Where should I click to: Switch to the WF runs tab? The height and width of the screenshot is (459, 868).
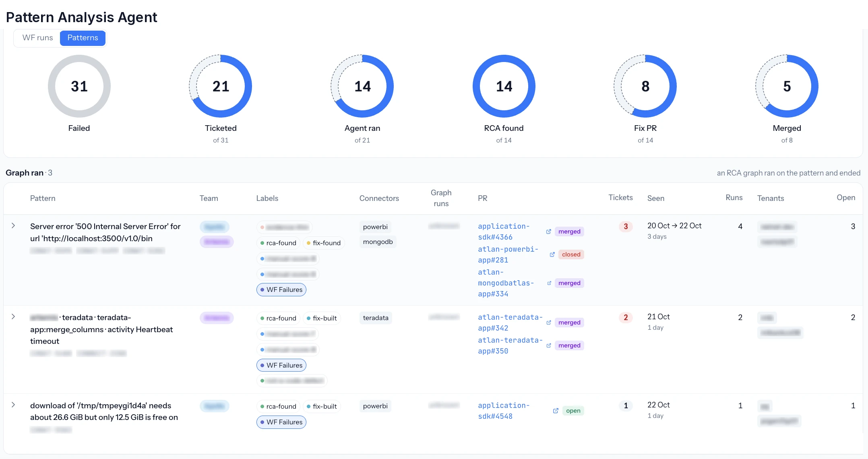point(37,38)
